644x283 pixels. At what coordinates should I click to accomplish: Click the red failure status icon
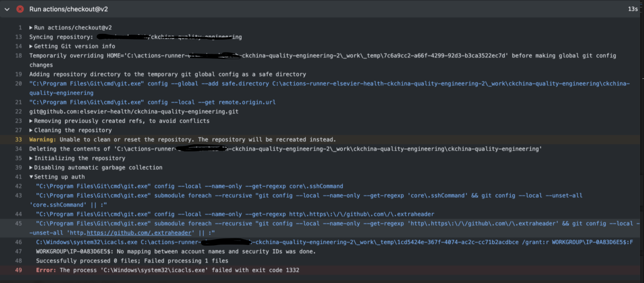[20, 9]
